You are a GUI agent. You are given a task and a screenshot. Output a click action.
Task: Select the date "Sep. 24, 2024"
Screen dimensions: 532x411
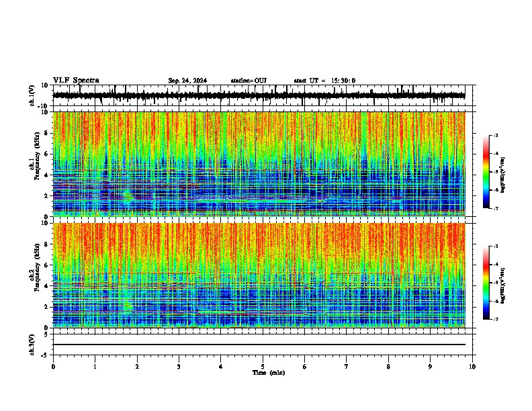coord(187,81)
